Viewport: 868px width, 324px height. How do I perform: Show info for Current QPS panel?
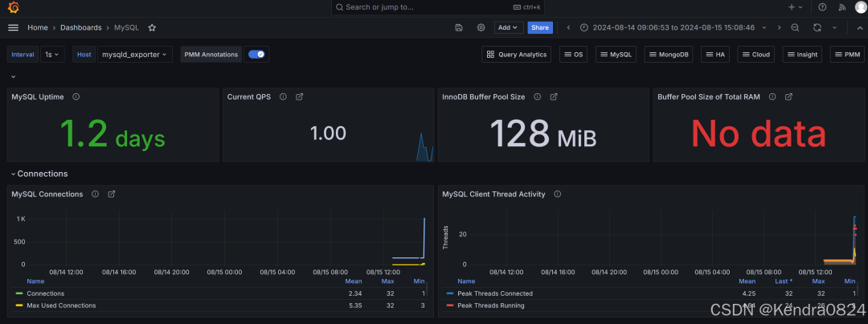coord(283,96)
